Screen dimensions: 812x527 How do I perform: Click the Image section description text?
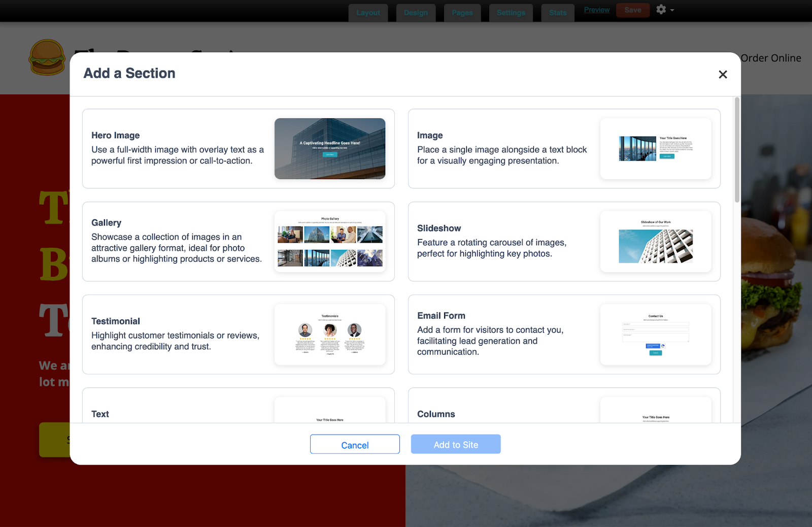502,155
